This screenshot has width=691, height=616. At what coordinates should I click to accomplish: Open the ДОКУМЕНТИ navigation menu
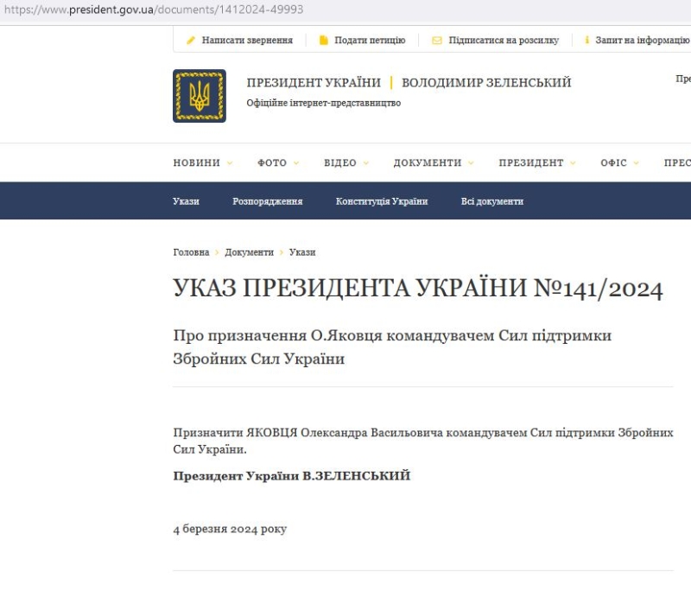point(434,163)
